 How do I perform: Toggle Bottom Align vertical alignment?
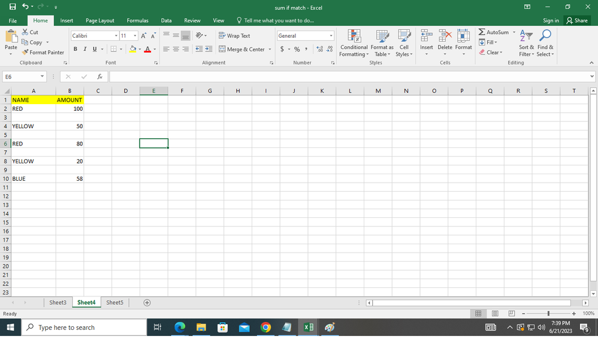click(x=185, y=35)
